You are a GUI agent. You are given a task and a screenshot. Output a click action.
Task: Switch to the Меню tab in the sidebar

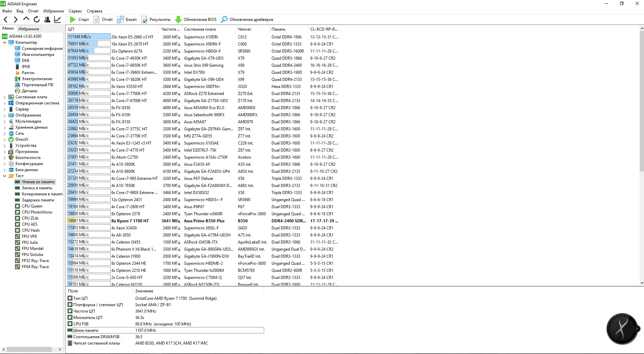coord(8,29)
